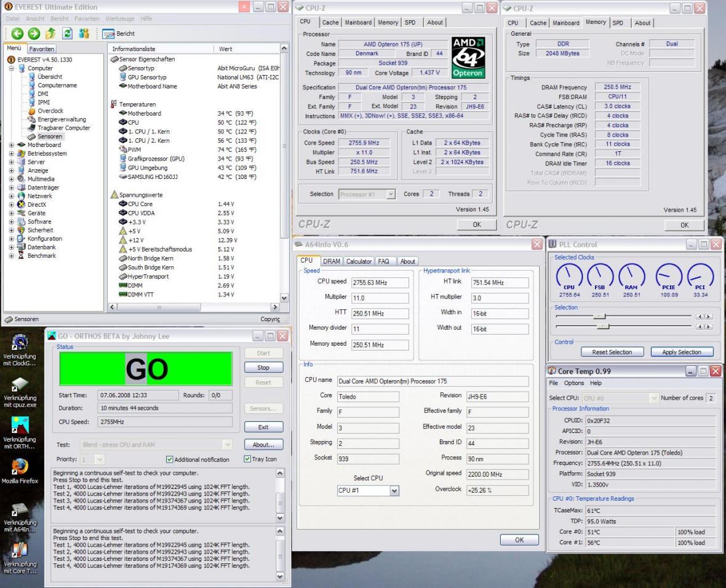
Task: Click the green Back arrow in EVEREST toolbar
Action: pyautogui.click(x=17, y=33)
